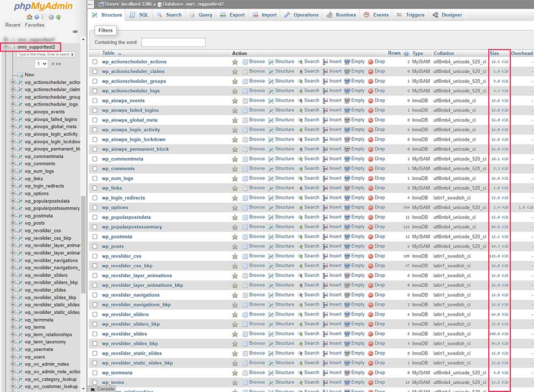Screen dimensions: 534x392
Task: Click Browse icon for wp_revslider_slides row
Action: (x=245, y=334)
